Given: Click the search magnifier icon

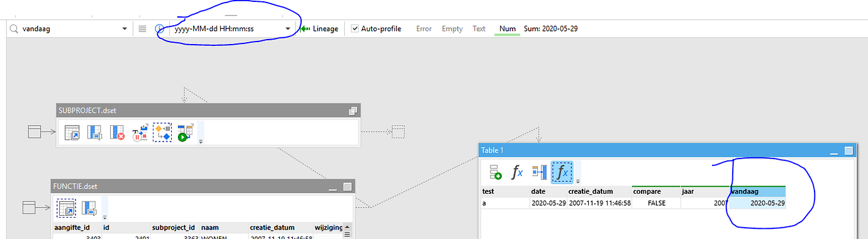Looking at the screenshot, I should 13,29.
